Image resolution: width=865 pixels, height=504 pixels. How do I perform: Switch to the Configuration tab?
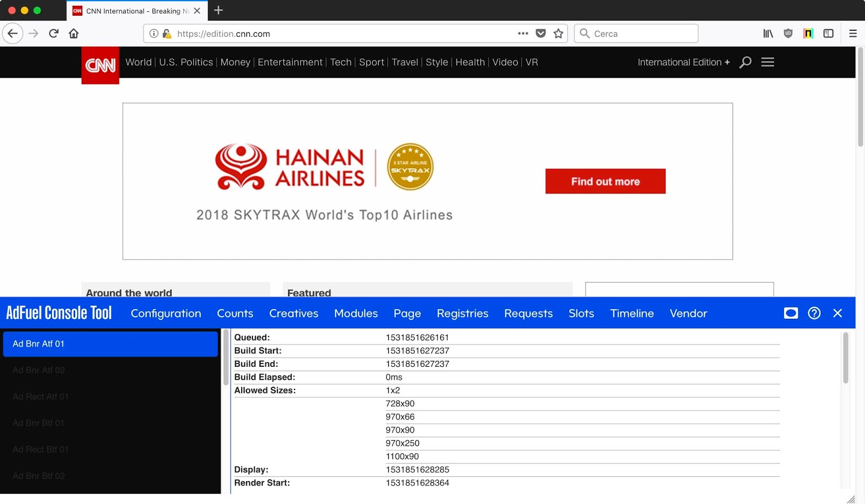click(x=166, y=313)
